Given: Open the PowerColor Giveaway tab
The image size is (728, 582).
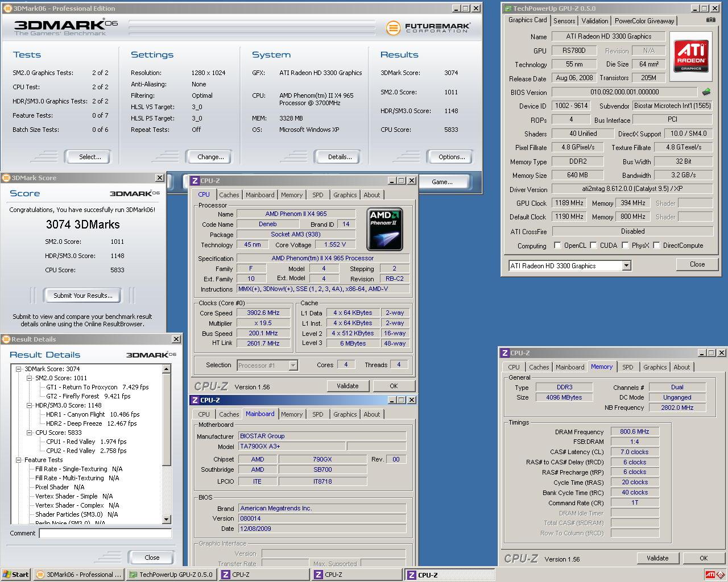Looking at the screenshot, I should (x=644, y=20).
